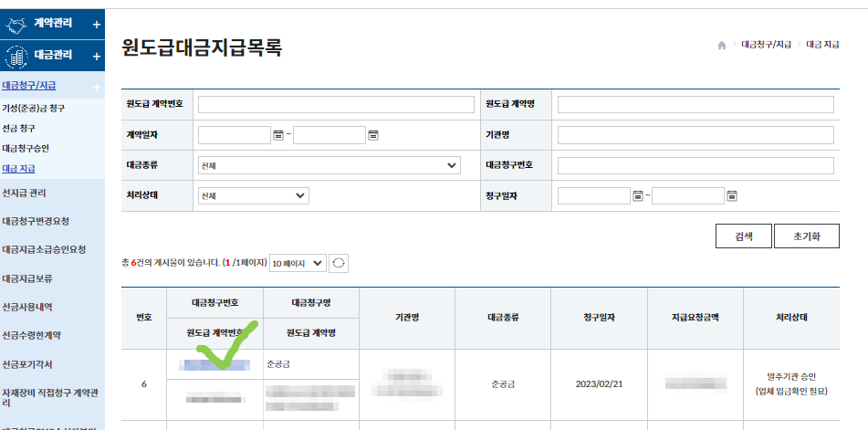The height and width of the screenshot is (430, 868).
Task: Click the 청구일자 cell 2023/02/21
Action: [599, 384]
